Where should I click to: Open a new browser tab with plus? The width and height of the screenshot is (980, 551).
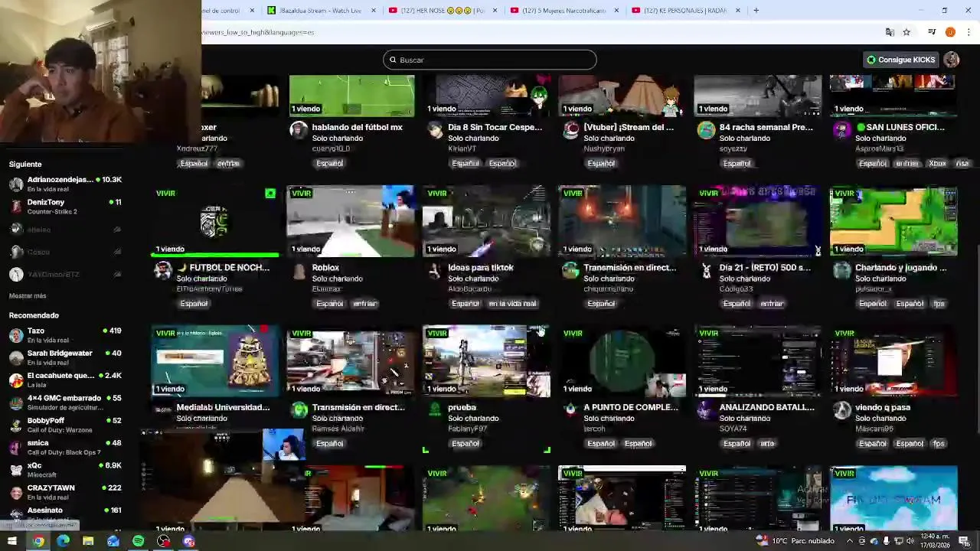(x=756, y=11)
